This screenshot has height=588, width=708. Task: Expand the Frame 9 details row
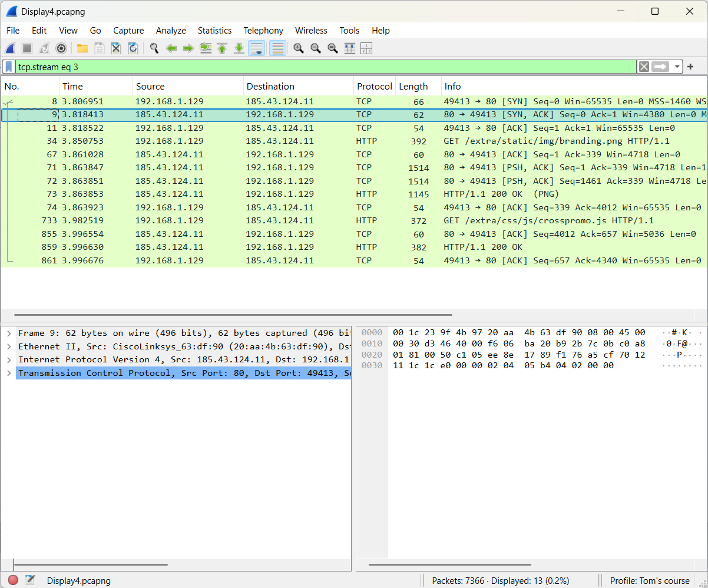9,333
